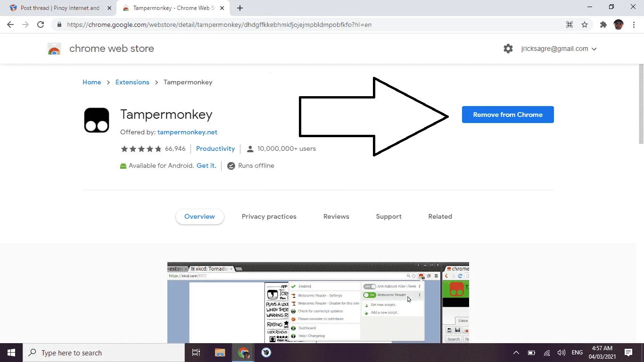Open the Windows Start menu
644x362 pixels.
coord(11,353)
